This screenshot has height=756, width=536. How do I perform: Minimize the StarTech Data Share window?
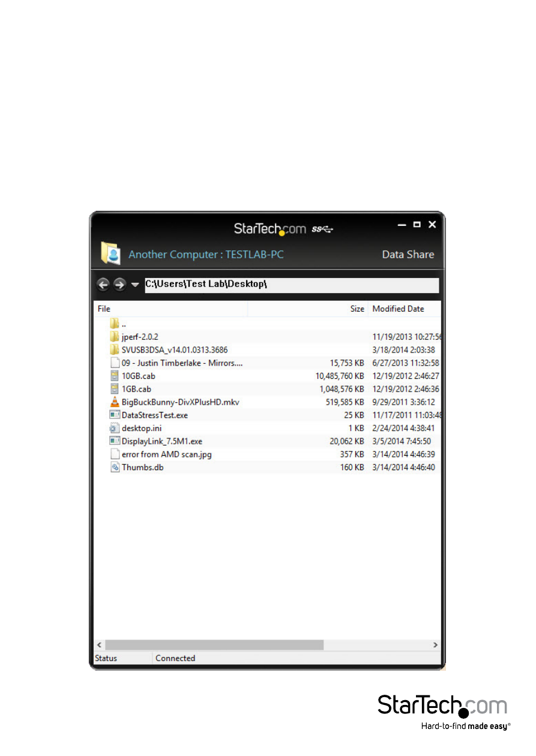click(402, 225)
